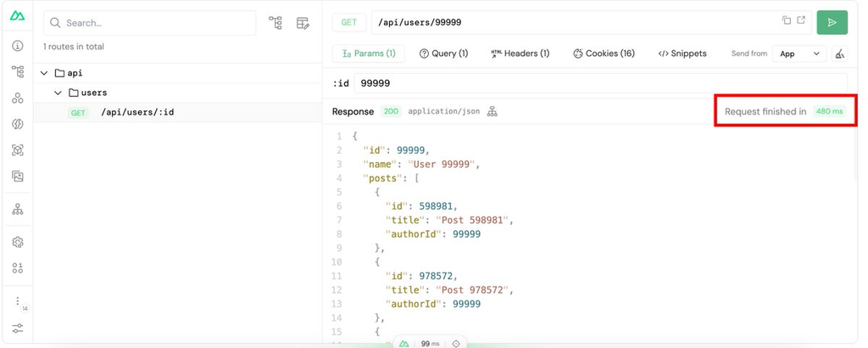Click the :id parameter label
868x348 pixels.
(x=341, y=83)
